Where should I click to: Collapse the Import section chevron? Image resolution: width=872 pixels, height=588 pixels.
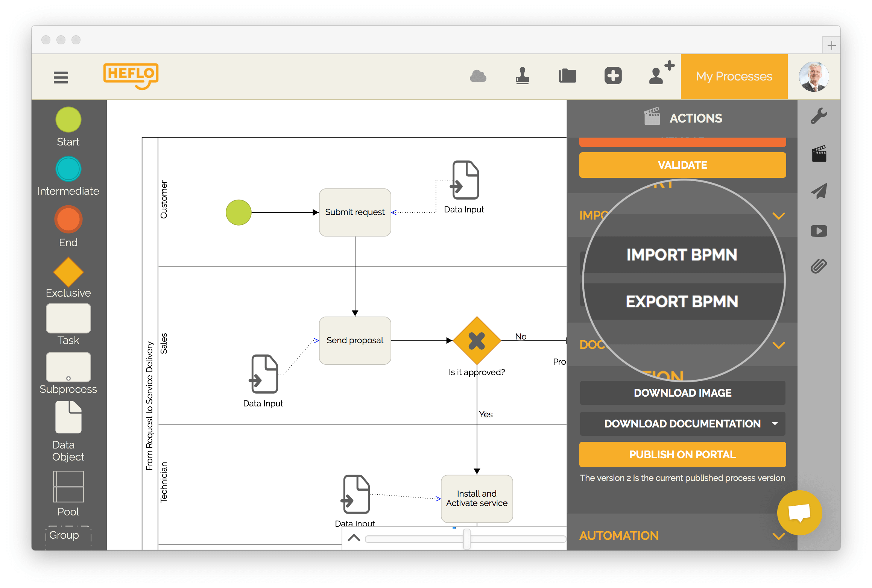tap(778, 216)
